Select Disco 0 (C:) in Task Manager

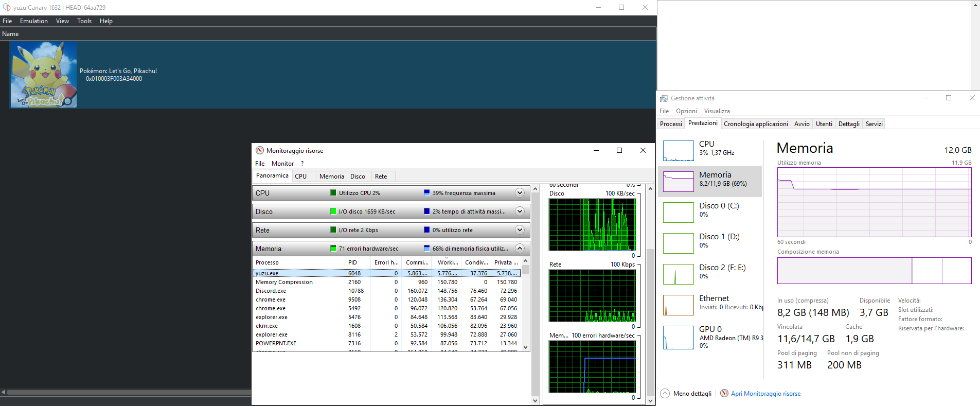pyautogui.click(x=710, y=212)
